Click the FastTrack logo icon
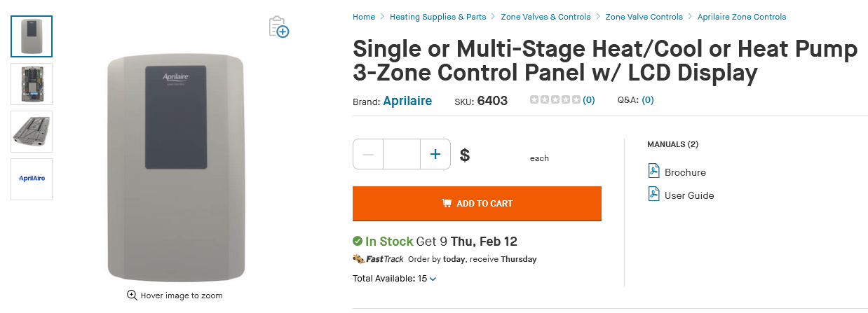This screenshot has width=868, height=313. tap(379, 259)
